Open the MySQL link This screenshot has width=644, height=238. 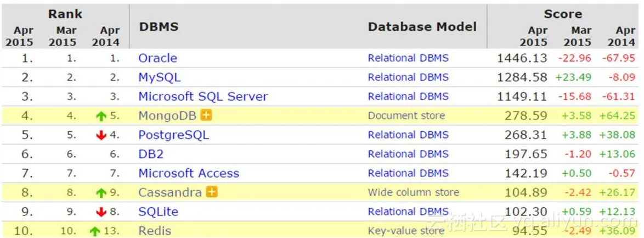[x=160, y=78]
